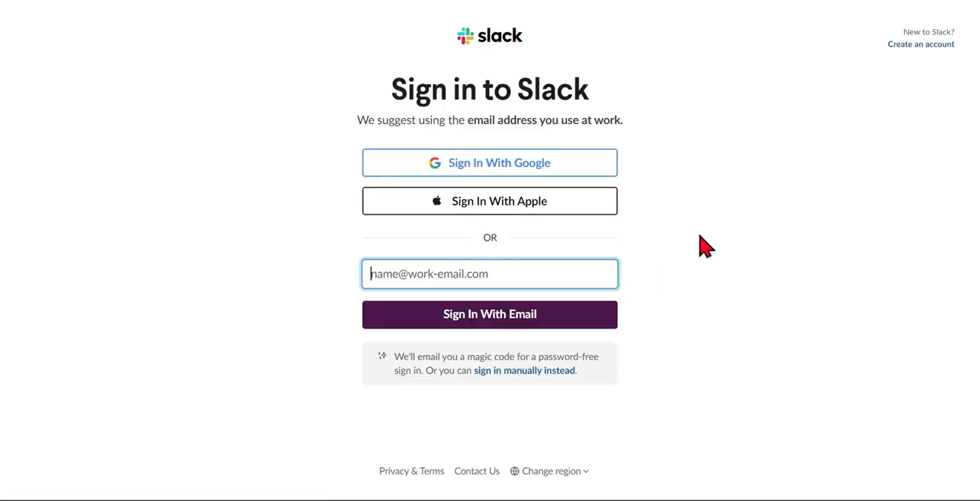980x501 pixels.
Task: Expand the Change region chevron arrow
Action: (586, 471)
